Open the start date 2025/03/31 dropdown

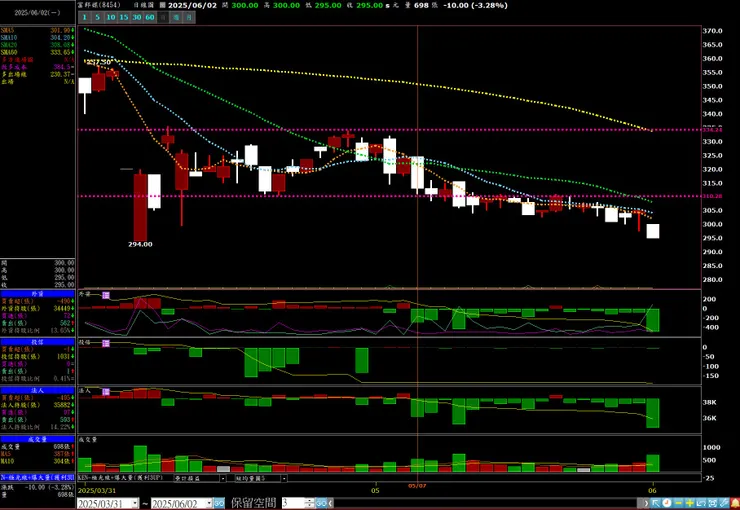coord(135,503)
